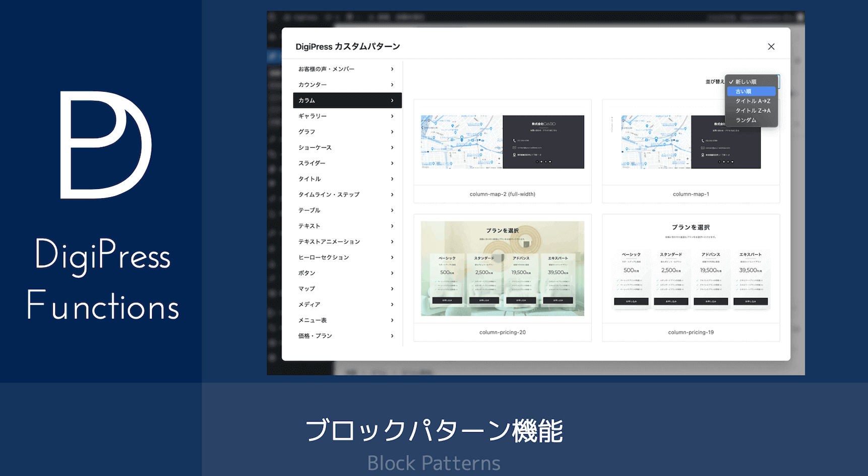Select the column-map-1 pattern preview
Screen dimensions: 868x476
point(691,142)
